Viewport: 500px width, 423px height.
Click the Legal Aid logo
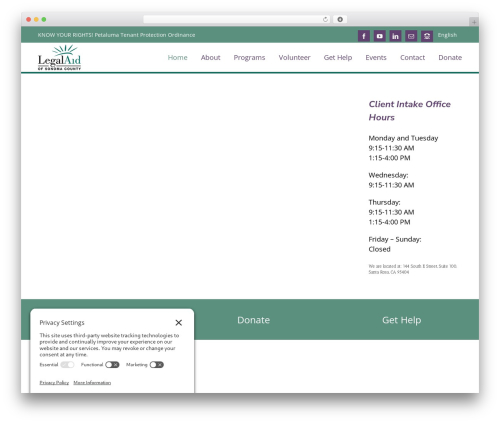coord(59,57)
